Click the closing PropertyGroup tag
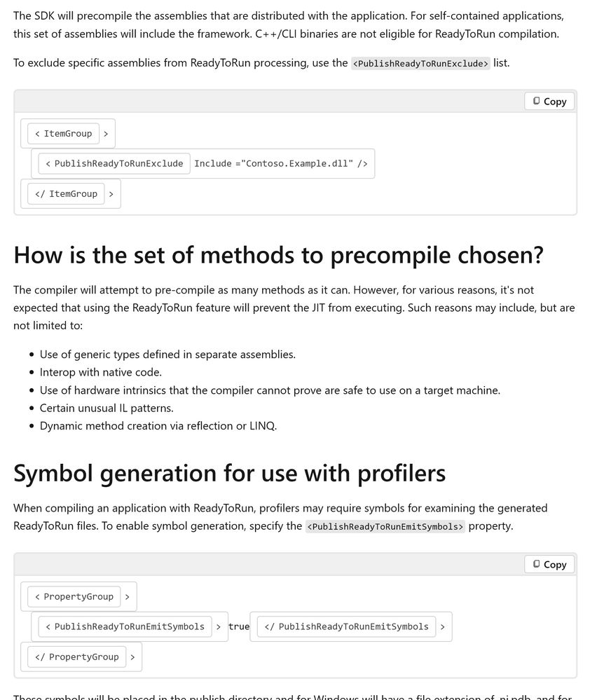Viewport: 597px width, 700px height. tap(77, 657)
